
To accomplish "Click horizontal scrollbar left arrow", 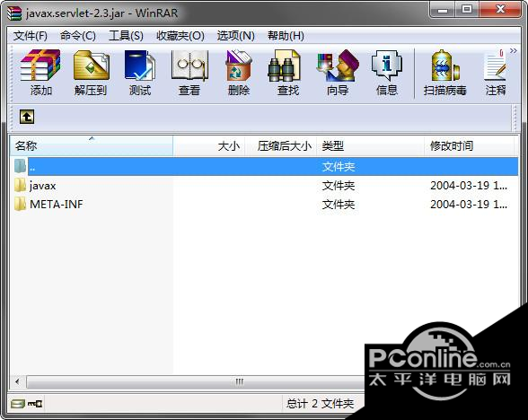I will click(x=17, y=381).
